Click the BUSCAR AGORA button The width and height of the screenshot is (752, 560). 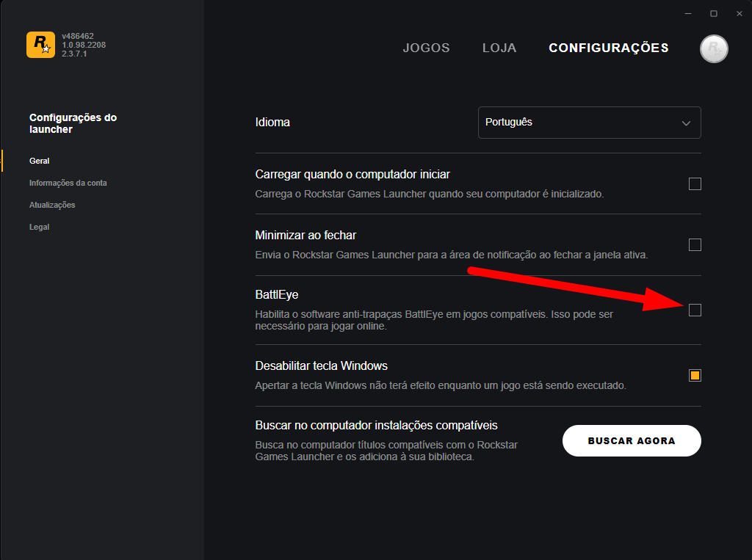pos(631,440)
